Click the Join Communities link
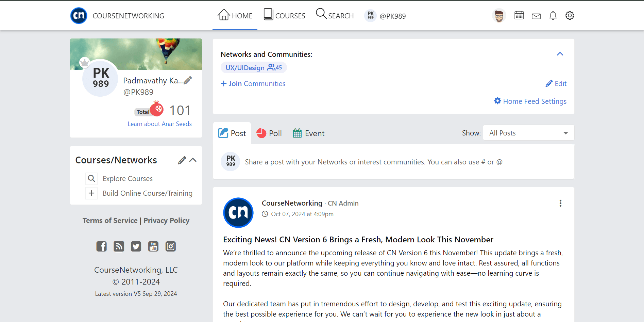The image size is (644, 322). pyautogui.click(x=253, y=84)
